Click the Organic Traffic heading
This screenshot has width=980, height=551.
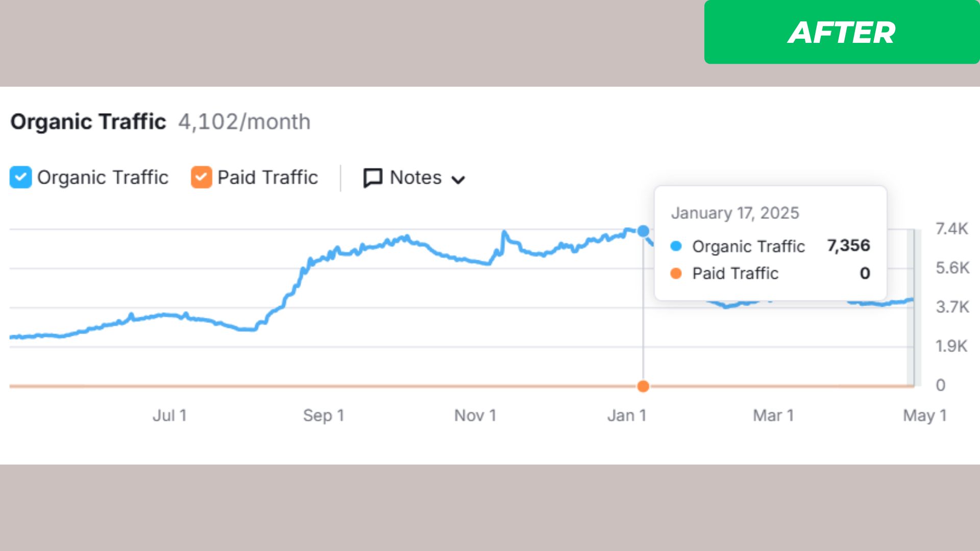click(x=88, y=122)
